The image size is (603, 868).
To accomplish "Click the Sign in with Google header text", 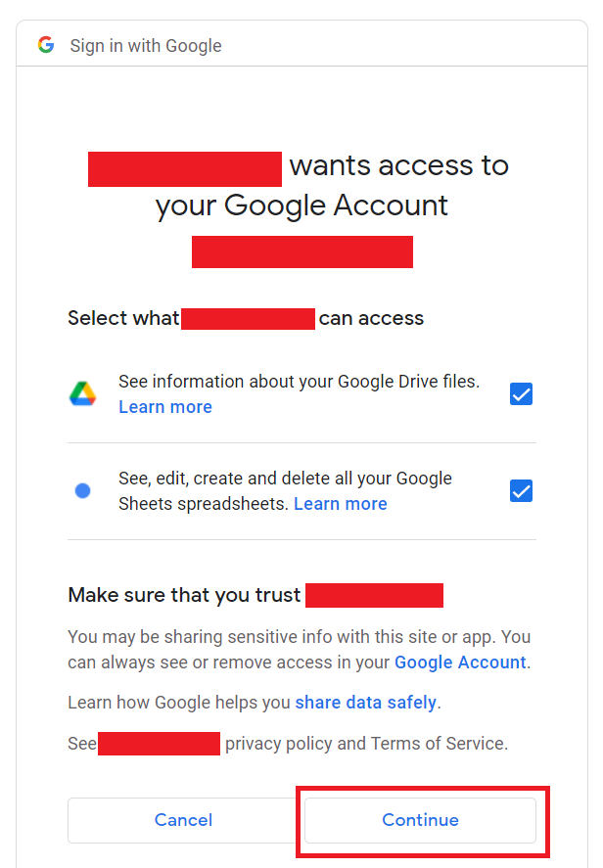I will point(146,45).
